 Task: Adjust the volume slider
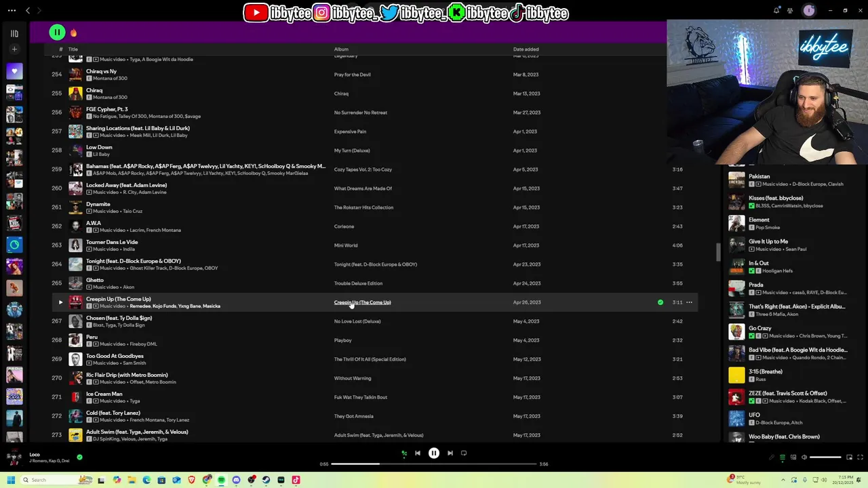coord(825,457)
